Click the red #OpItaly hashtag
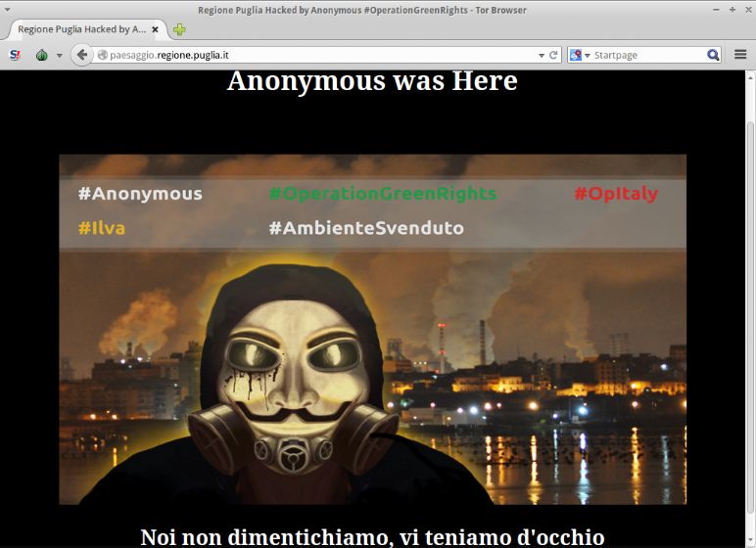The width and height of the screenshot is (756, 548). point(616,194)
